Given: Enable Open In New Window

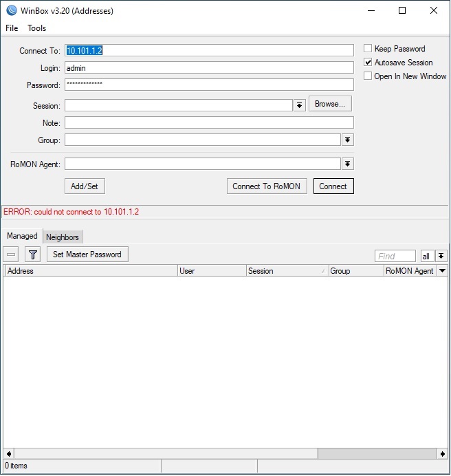Looking at the screenshot, I should pos(368,76).
